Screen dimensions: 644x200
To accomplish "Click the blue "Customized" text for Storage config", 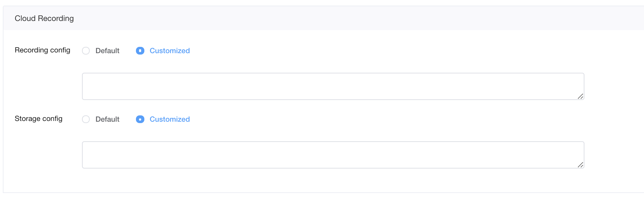I will click(x=170, y=119).
